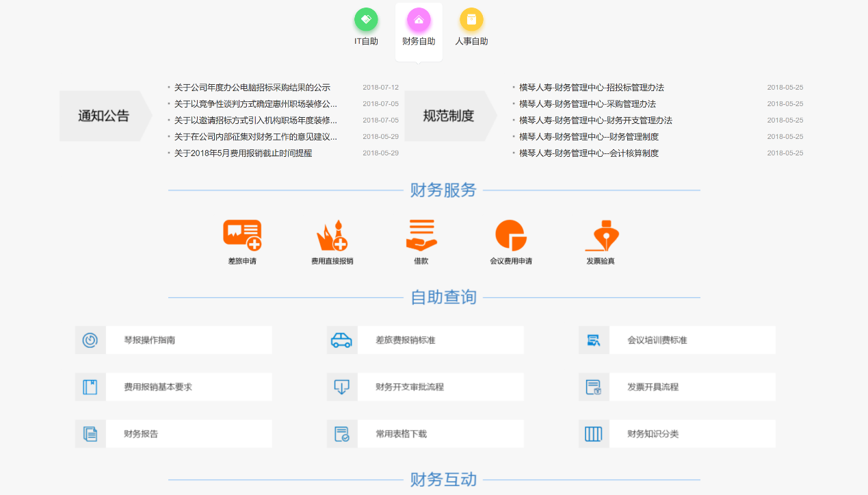Click the car icon for 差旅费报销标准
Viewport: 868px width, 495px height.
point(341,340)
